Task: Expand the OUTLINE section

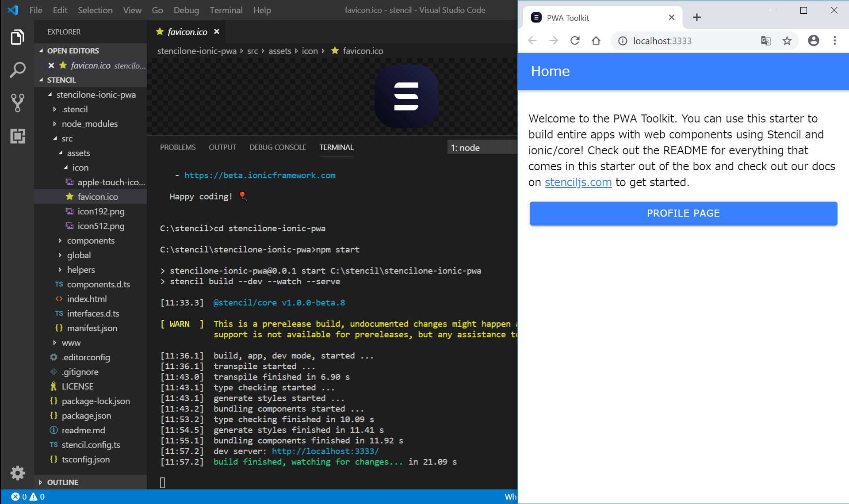Action: [62, 482]
